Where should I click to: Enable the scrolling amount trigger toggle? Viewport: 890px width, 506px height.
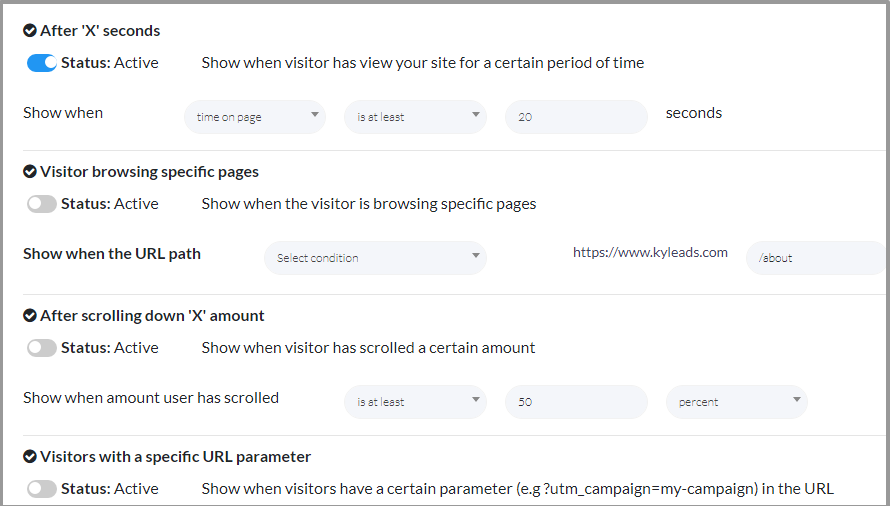coord(42,348)
